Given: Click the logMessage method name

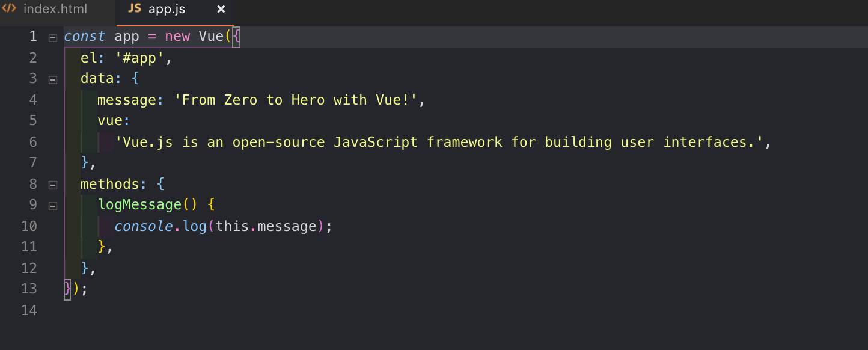Looking at the screenshot, I should pos(139,205).
